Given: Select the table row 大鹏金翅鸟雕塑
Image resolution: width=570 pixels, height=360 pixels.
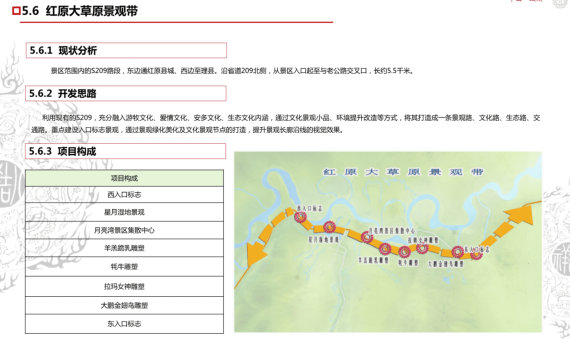Looking at the screenshot, I should pyautogui.click(x=124, y=305).
